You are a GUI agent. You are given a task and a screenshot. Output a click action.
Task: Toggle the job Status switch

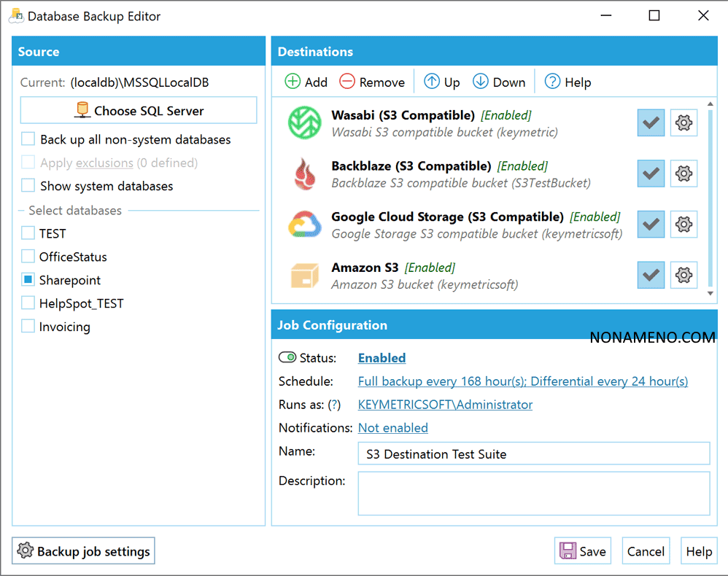point(287,358)
